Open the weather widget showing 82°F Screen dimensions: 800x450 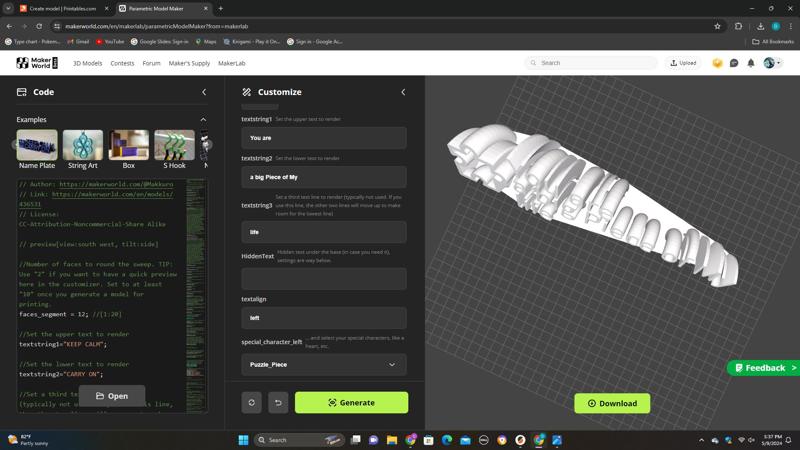pyautogui.click(x=28, y=440)
